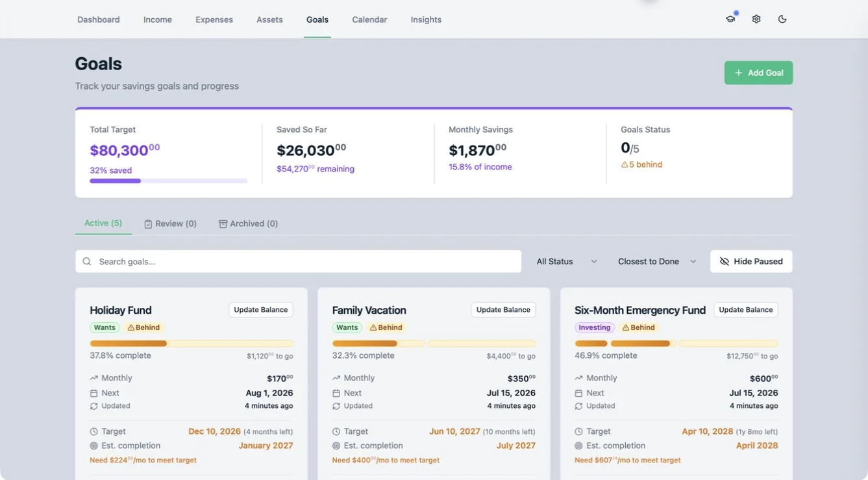The height and width of the screenshot is (480, 868).
Task: Open the Calendar nav item
Action: [369, 19]
